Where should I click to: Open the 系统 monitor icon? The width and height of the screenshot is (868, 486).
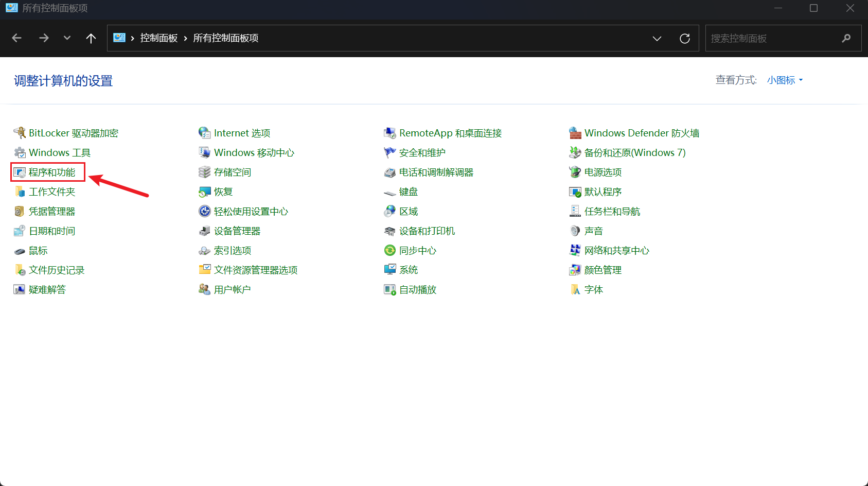tap(390, 270)
